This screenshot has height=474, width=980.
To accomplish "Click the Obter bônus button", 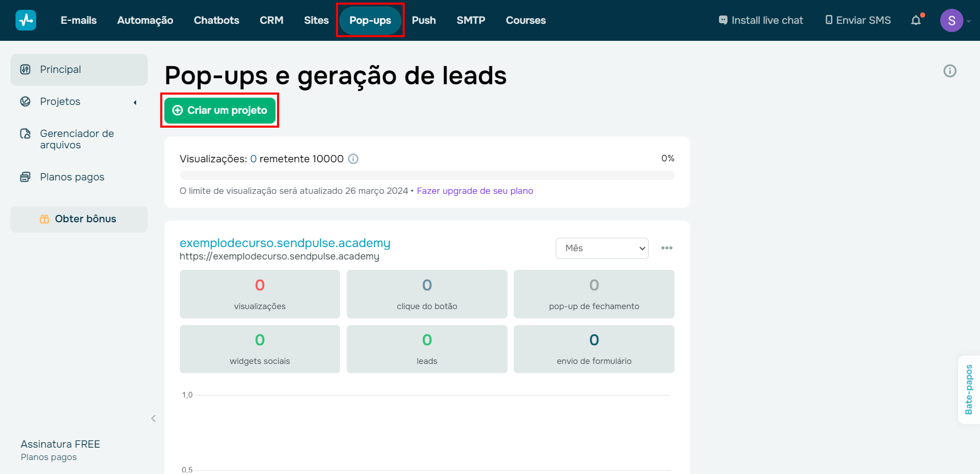I will tap(79, 219).
